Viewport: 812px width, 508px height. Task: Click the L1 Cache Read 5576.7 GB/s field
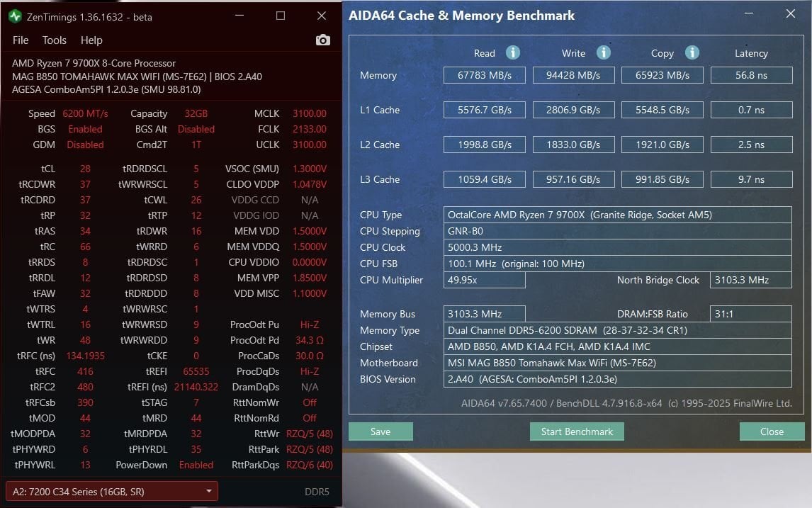pyautogui.click(x=484, y=110)
